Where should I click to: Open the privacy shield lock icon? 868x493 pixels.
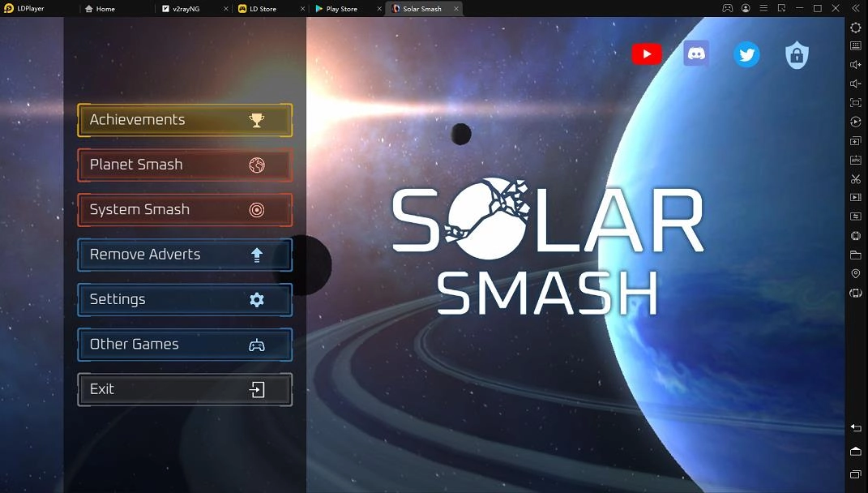click(x=797, y=55)
